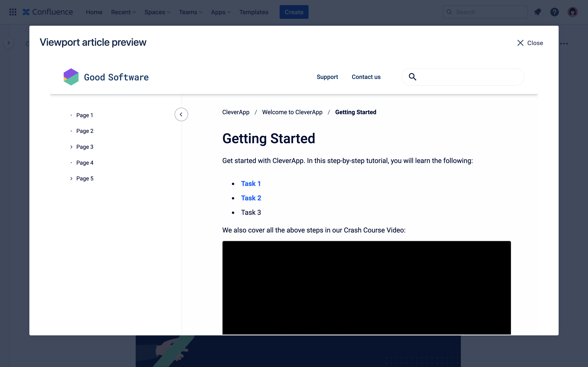The height and width of the screenshot is (367, 588).
Task: Click the Good Software hexagon logo
Action: (71, 77)
